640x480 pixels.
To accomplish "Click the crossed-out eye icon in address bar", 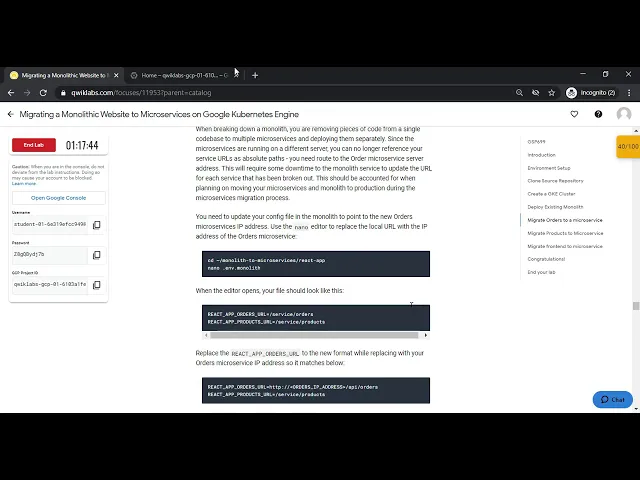I will click(x=536, y=93).
